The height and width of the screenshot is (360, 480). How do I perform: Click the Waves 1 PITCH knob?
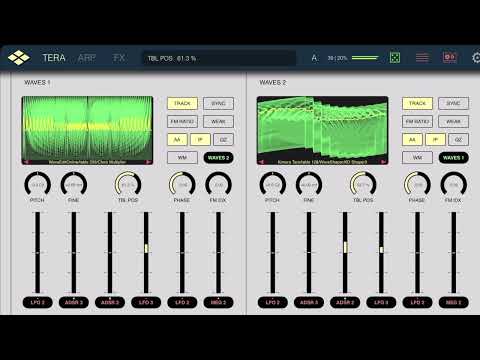tap(37, 184)
